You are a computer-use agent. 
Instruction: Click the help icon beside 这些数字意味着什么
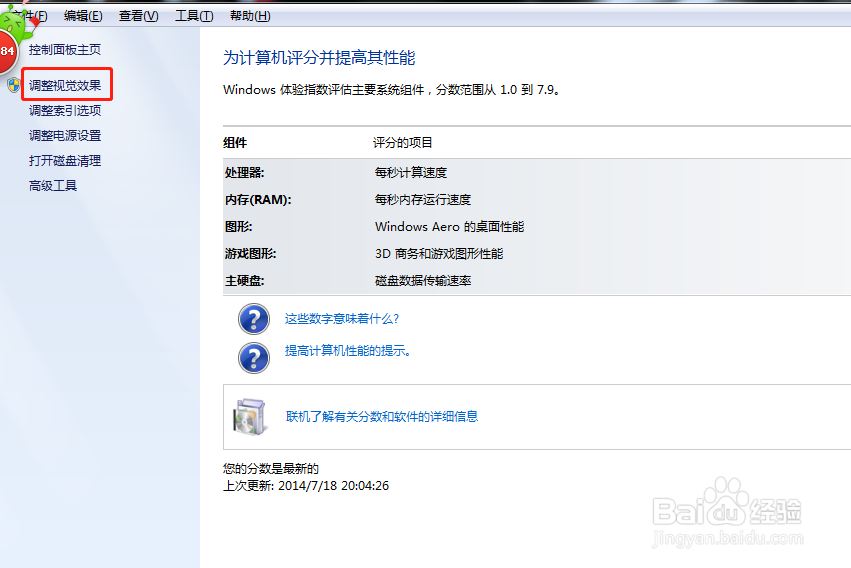click(x=253, y=319)
